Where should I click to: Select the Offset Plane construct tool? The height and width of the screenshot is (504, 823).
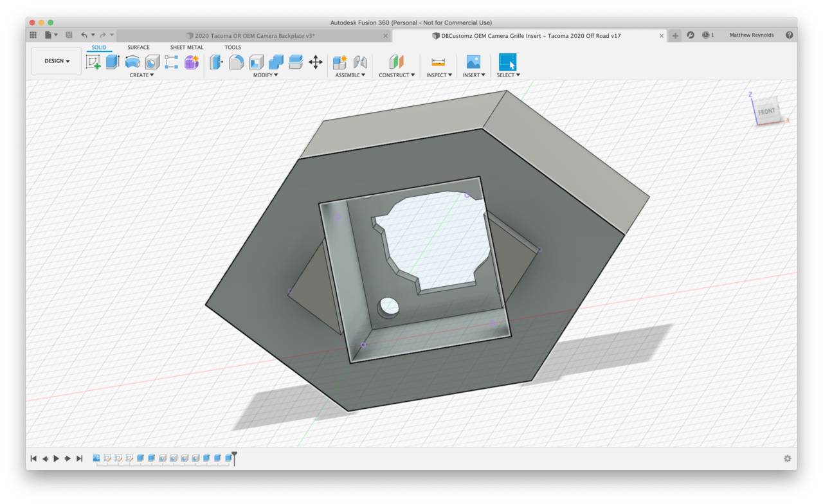(x=397, y=62)
